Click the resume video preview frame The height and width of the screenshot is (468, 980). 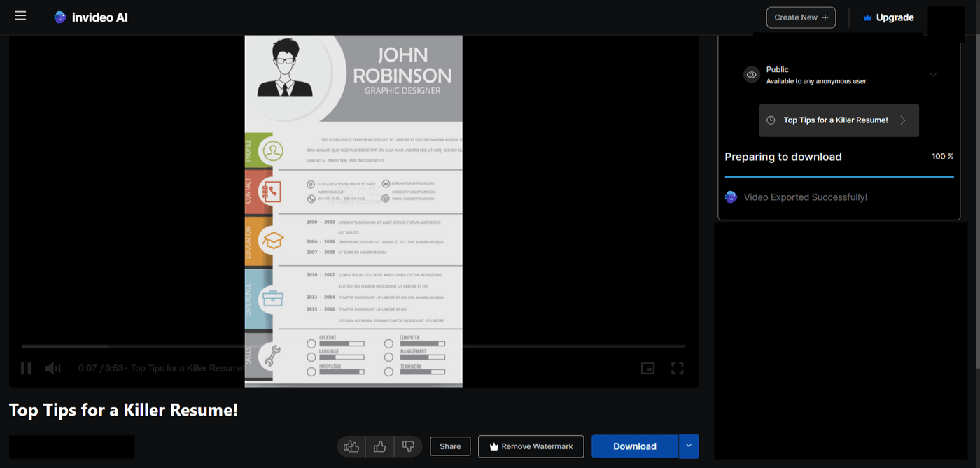353,210
